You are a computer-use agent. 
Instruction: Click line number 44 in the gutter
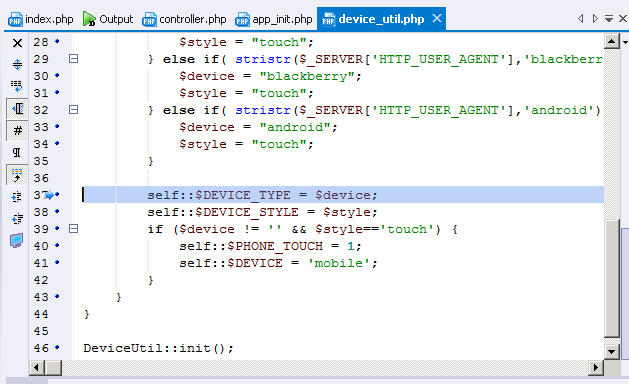41,314
